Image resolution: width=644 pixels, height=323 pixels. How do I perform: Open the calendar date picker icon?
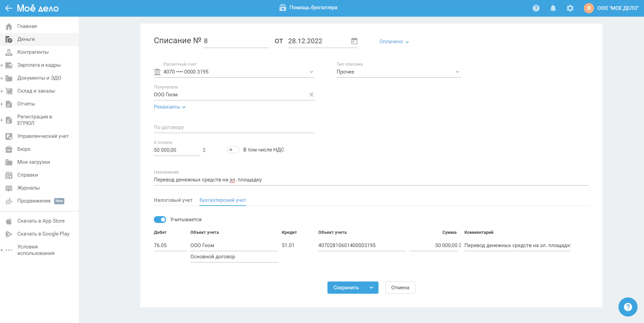click(354, 41)
